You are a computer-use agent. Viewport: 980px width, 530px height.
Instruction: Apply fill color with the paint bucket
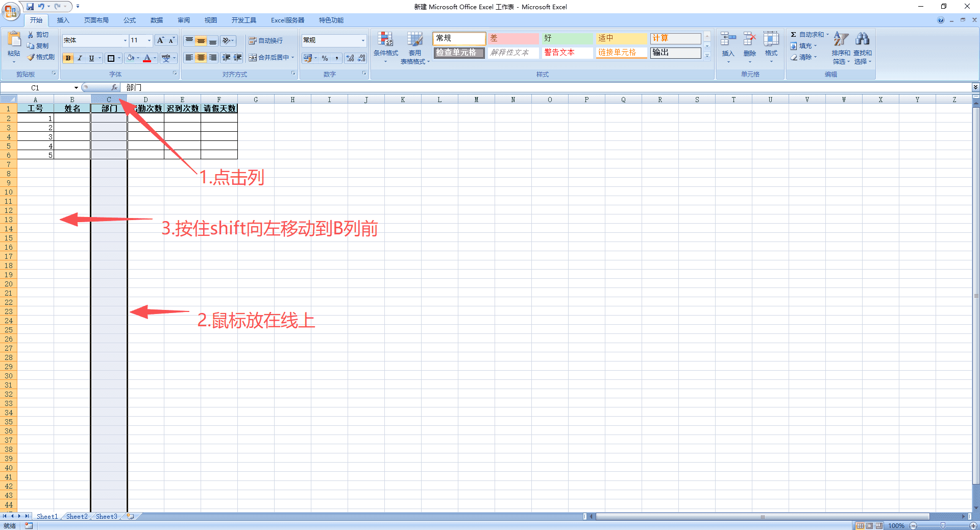pyautogui.click(x=131, y=58)
